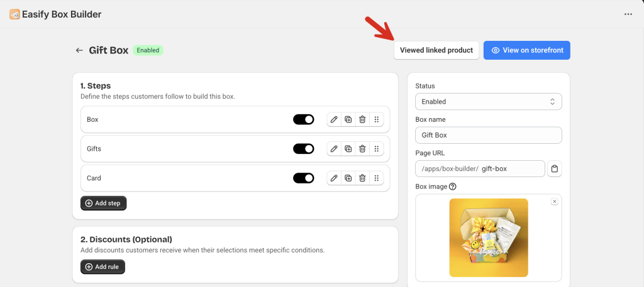Image resolution: width=644 pixels, height=287 pixels.
Task: Edit the Gifts step with pencil icon
Action: [334, 149]
